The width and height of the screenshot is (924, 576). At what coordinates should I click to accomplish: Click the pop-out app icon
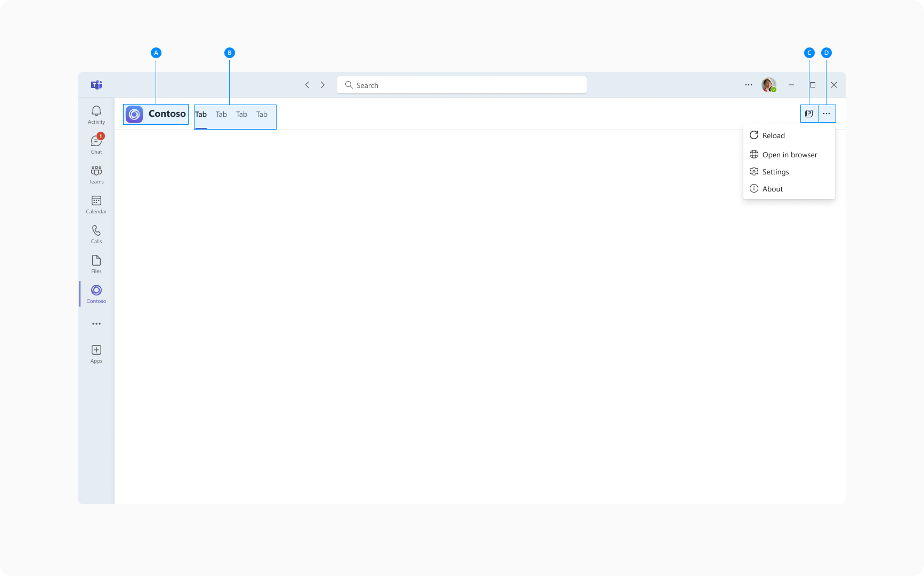(x=809, y=114)
